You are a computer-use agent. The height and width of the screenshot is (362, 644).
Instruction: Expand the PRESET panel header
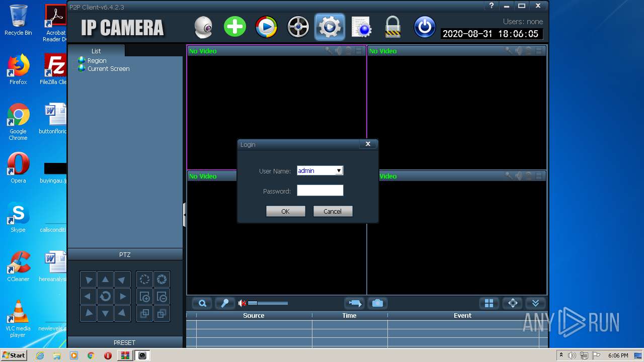coord(125,342)
